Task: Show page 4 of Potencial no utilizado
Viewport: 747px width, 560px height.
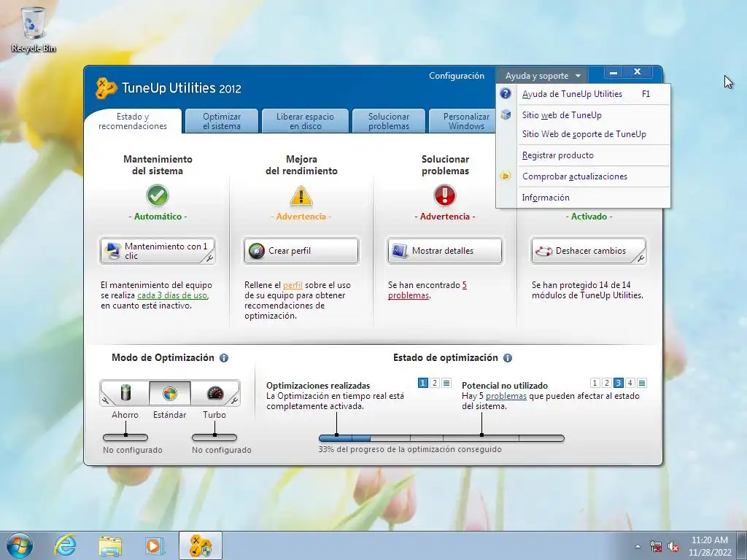Action: (x=630, y=383)
